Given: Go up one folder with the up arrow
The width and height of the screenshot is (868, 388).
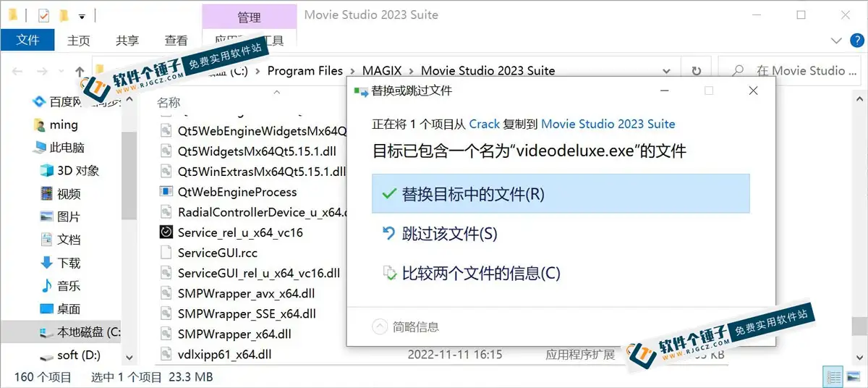Looking at the screenshot, I should [x=80, y=71].
